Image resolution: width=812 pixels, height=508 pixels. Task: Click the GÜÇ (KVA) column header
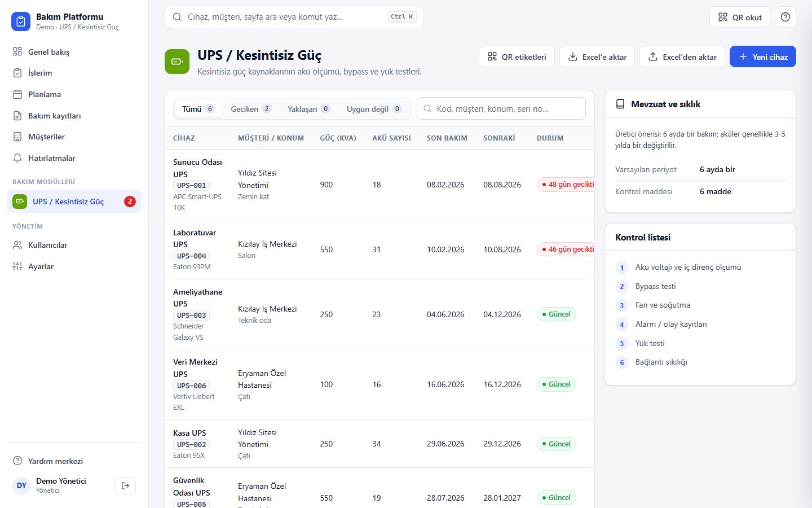click(x=338, y=138)
